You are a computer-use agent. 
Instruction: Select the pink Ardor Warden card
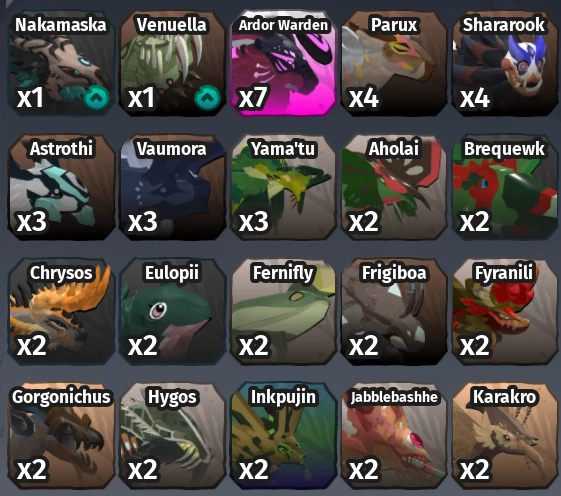pyautogui.click(x=283, y=63)
